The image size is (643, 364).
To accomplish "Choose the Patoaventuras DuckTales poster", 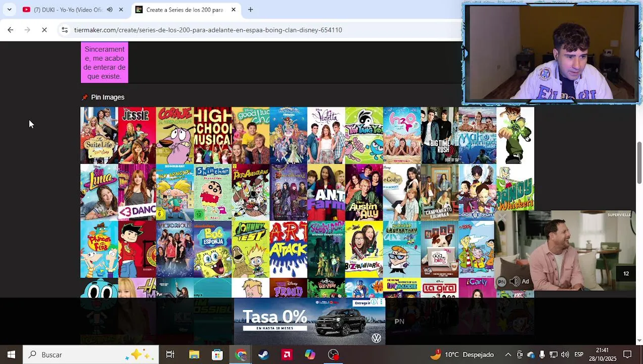I will point(251,192).
